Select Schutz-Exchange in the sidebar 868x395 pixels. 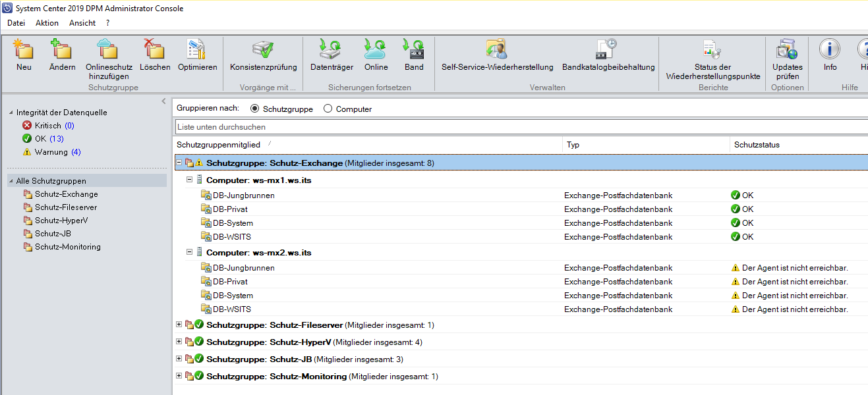(67, 194)
